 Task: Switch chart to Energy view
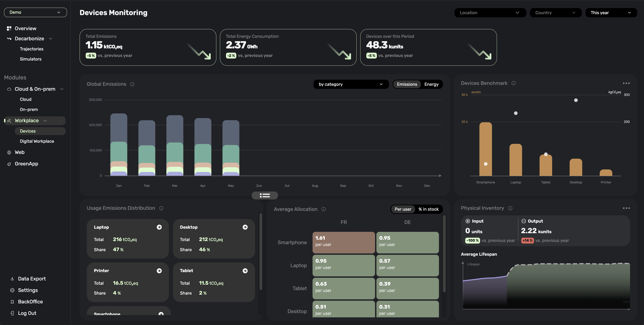(x=432, y=84)
